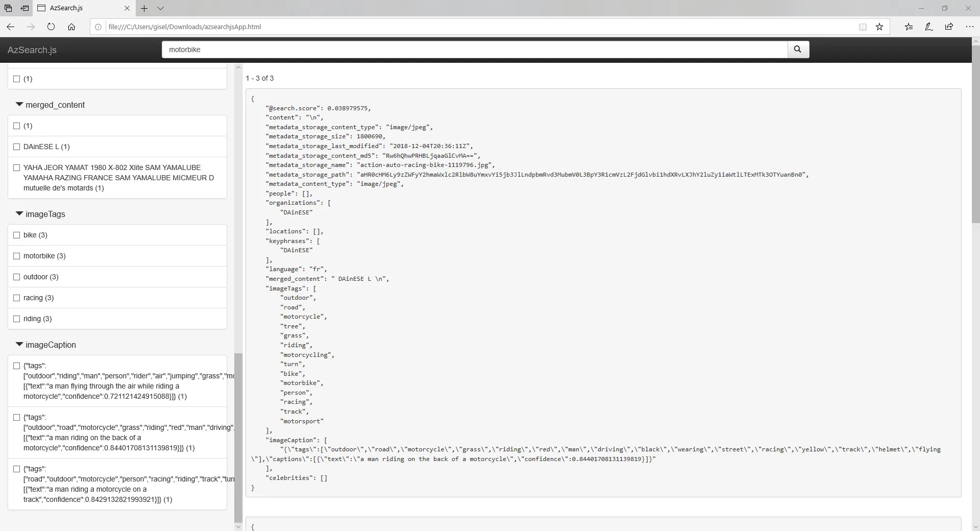Open a new tab with plus icon

144,8
